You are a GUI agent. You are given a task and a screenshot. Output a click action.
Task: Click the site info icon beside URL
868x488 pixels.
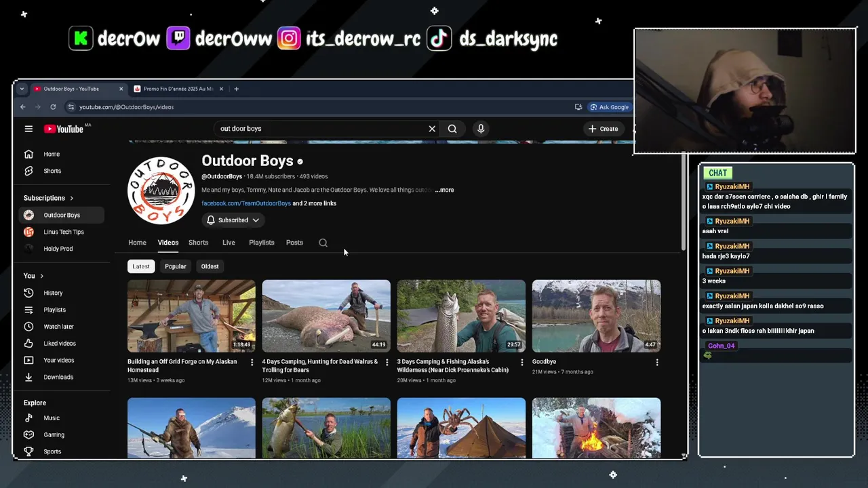tap(71, 107)
